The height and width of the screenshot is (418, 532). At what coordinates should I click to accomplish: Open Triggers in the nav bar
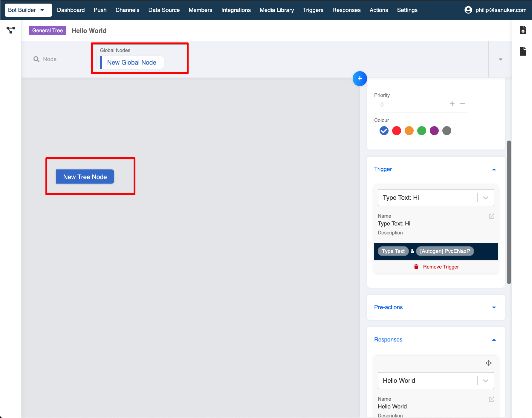point(313,10)
